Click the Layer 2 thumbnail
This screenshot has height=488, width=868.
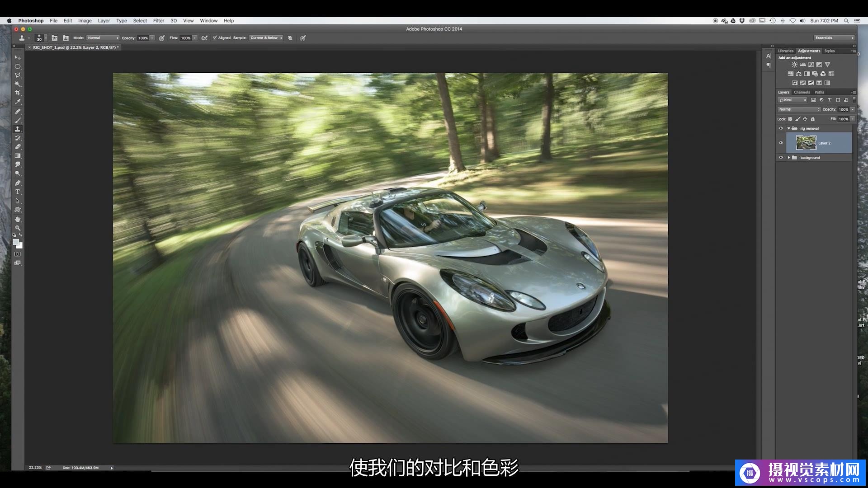point(806,143)
